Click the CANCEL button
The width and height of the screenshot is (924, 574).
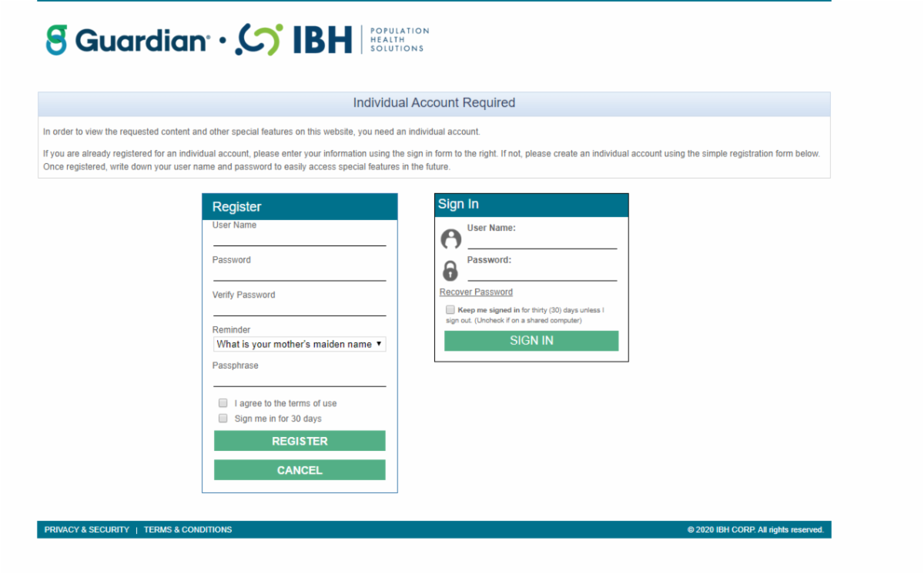click(x=300, y=469)
